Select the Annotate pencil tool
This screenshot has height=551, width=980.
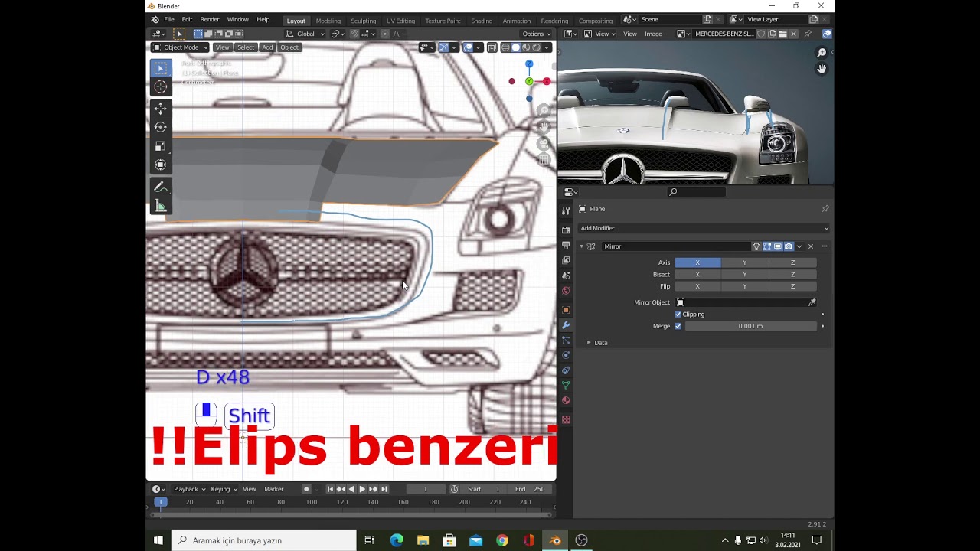(161, 187)
